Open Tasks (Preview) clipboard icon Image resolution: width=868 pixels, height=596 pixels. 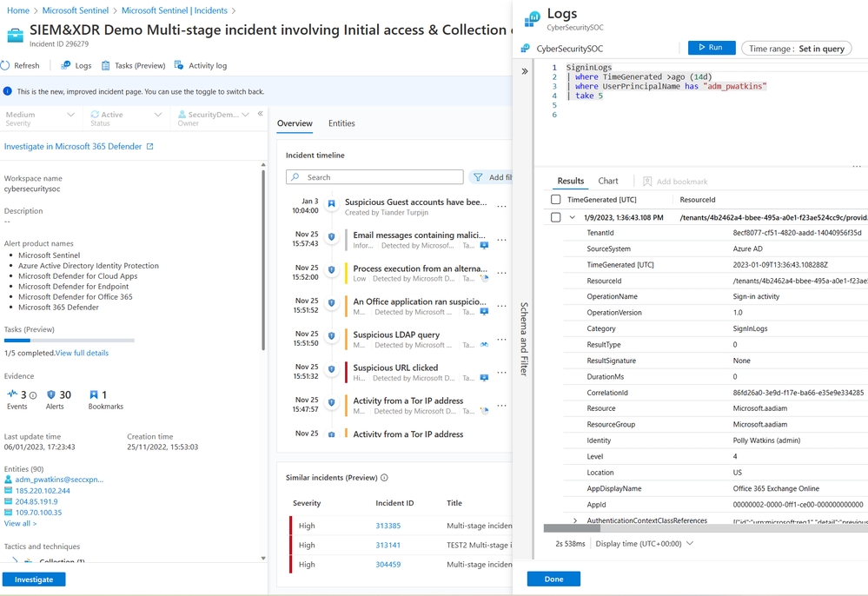105,65
